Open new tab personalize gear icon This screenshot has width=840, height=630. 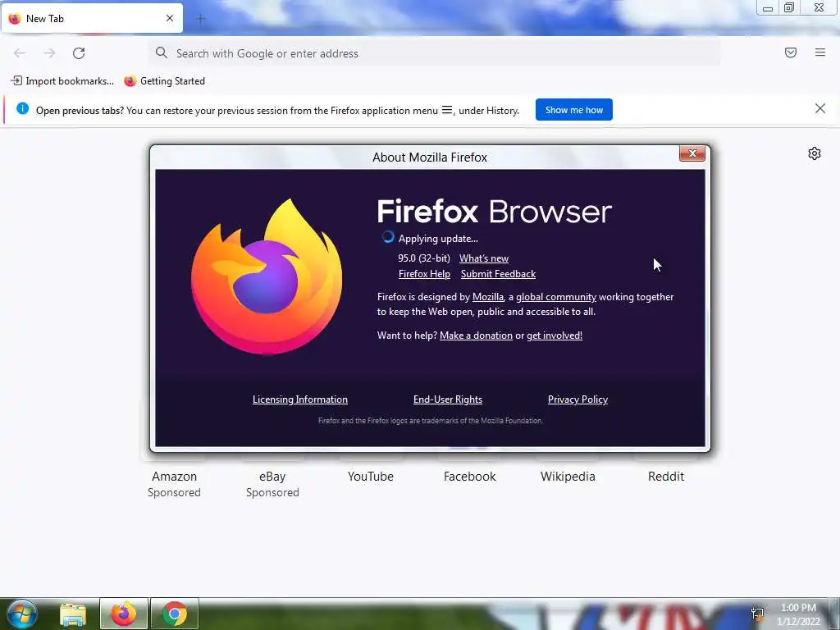(814, 153)
